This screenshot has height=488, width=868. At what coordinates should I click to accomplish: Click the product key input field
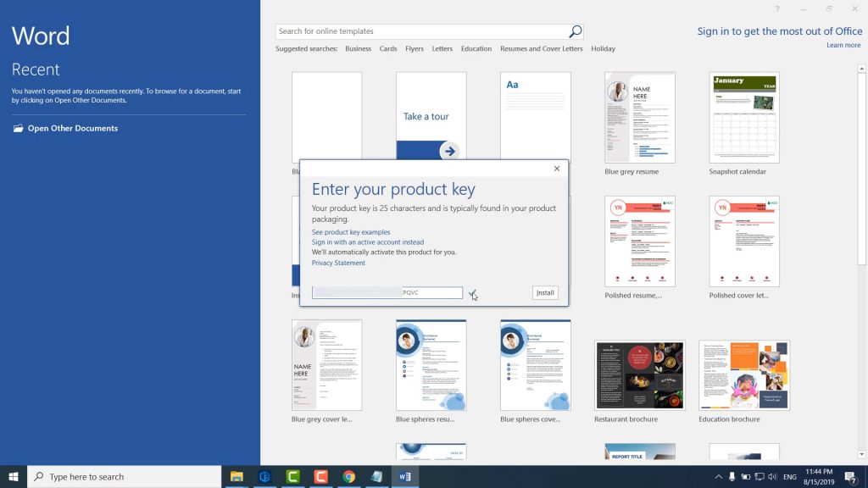[387, 292]
